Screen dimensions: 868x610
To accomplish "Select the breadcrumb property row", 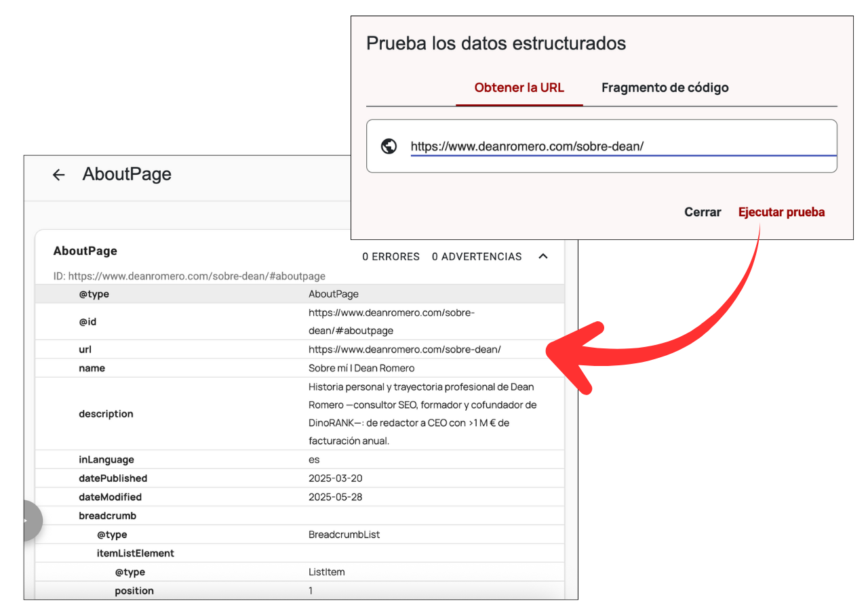I will tap(107, 516).
